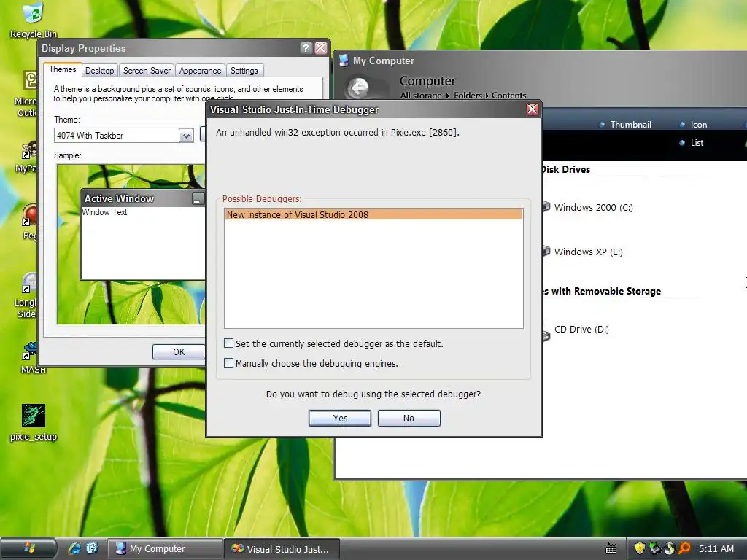Click OK in Display Properties

[179, 351]
